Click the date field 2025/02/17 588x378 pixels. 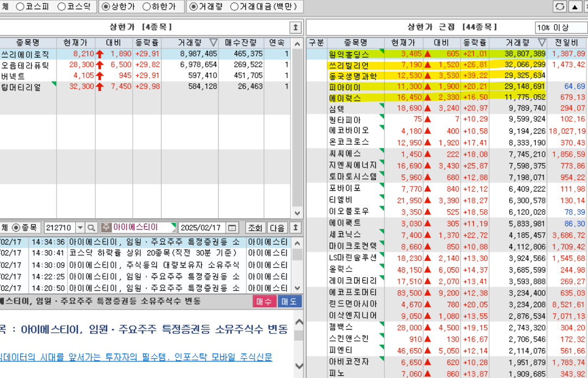pos(202,228)
